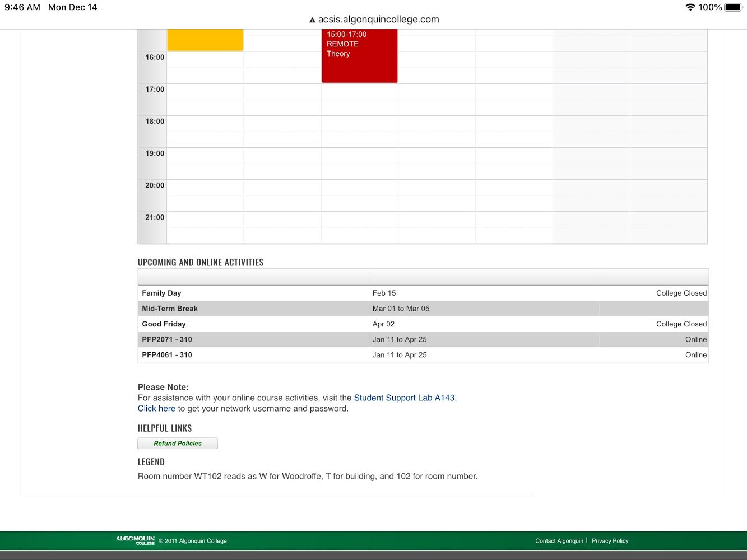Tap the battery indicator icon
The image size is (747, 560).
click(x=734, y=7)
